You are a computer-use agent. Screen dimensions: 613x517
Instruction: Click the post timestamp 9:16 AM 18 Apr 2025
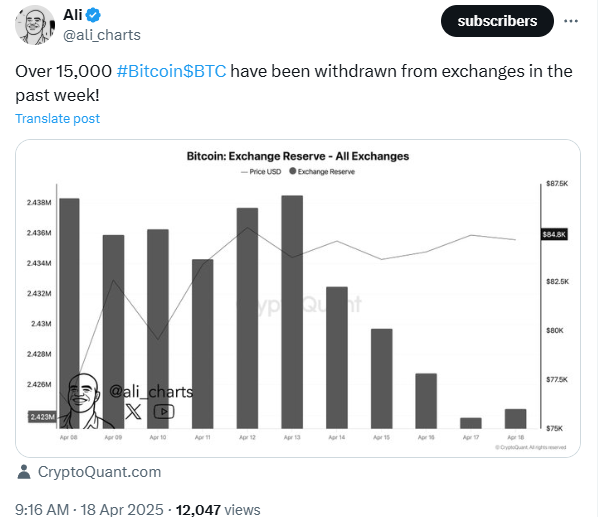point(89,510)
